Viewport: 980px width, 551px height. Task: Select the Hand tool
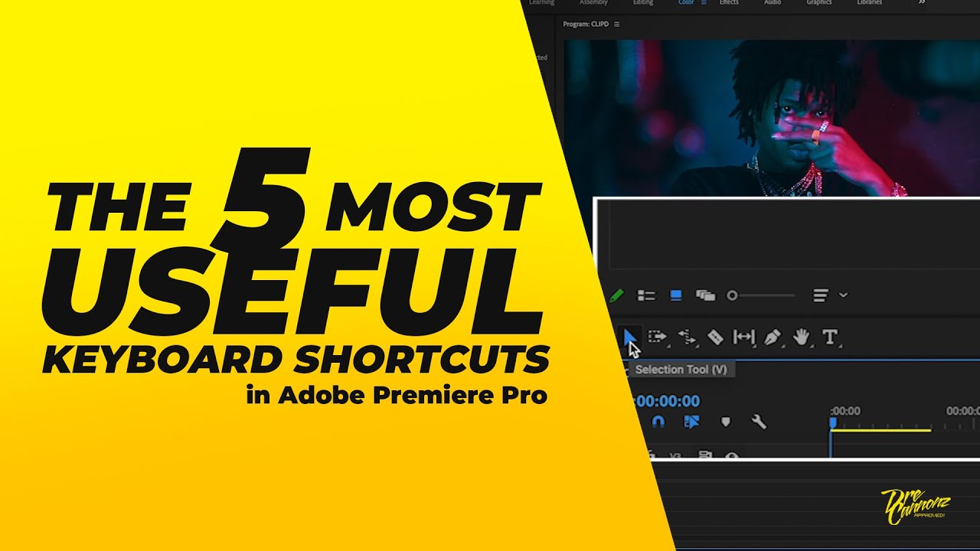click(x=801, y=337)
